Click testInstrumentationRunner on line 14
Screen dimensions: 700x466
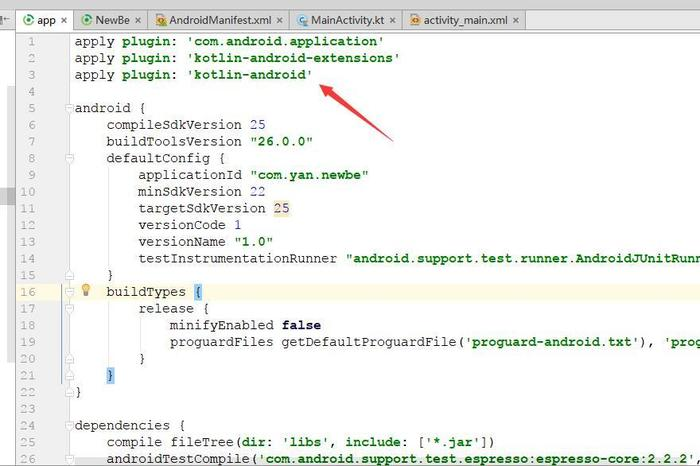pyautogui.click(x=237, y=258)
